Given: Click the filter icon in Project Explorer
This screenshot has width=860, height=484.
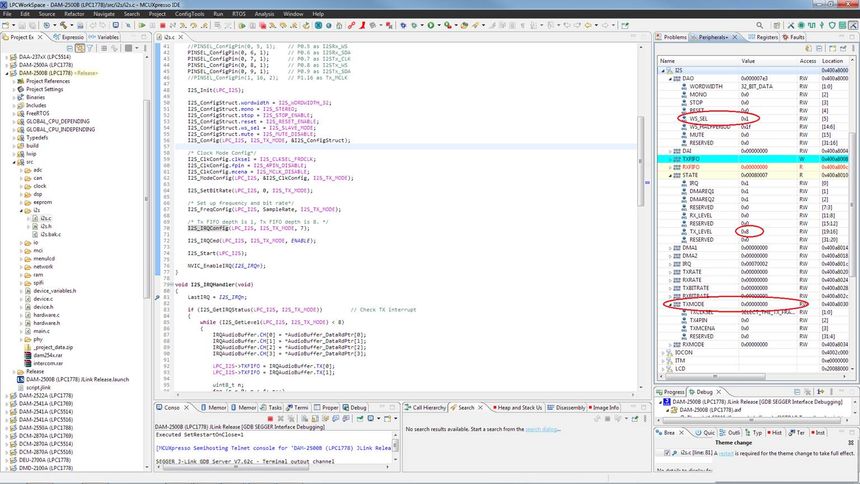Looking at the screenshot, I should tap(90, 48).
